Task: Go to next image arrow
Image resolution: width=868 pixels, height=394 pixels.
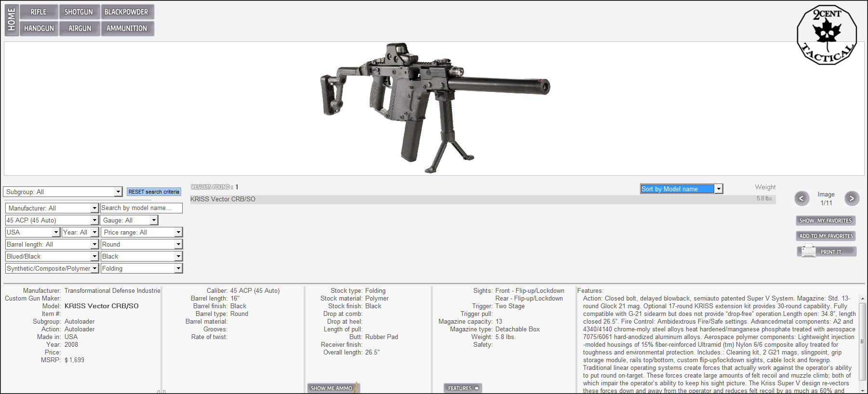Action: [852, 198]
